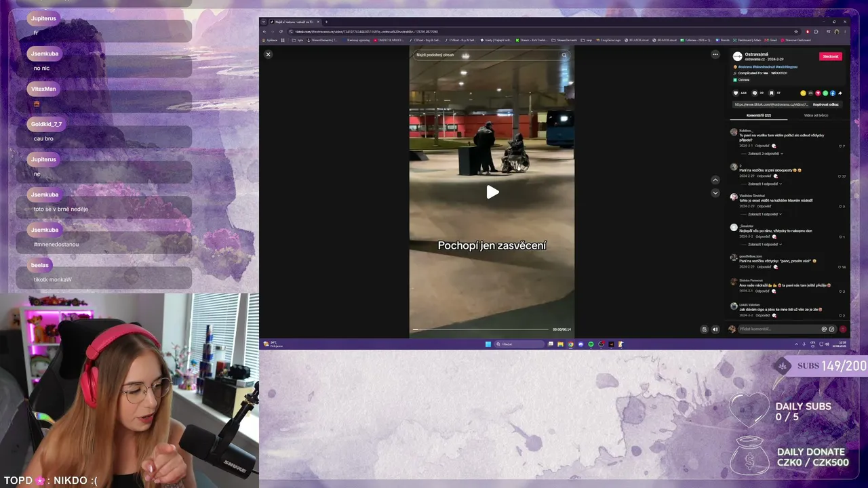Show hidden system tray icons
The width and height of the screenshot is (868, 488).
pyautogui.click(x=796, y=344)
